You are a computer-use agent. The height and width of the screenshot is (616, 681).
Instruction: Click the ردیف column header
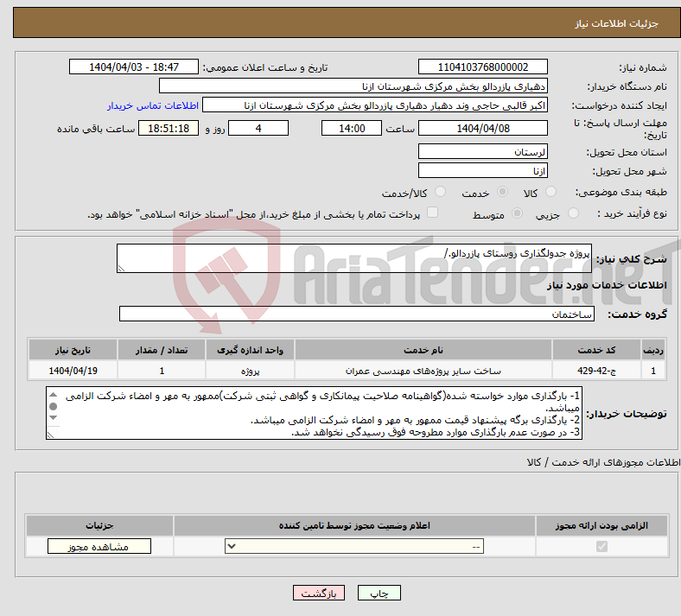[653, 350]
